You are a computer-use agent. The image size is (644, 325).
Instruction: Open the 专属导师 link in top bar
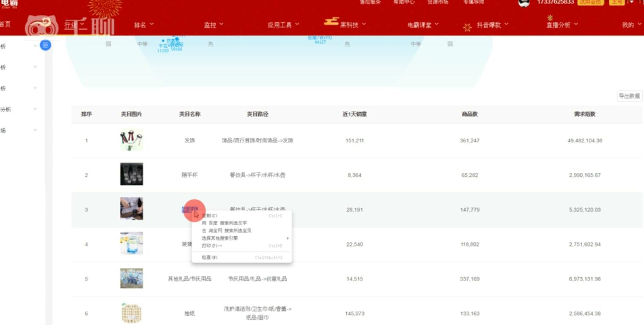point(474,2)
